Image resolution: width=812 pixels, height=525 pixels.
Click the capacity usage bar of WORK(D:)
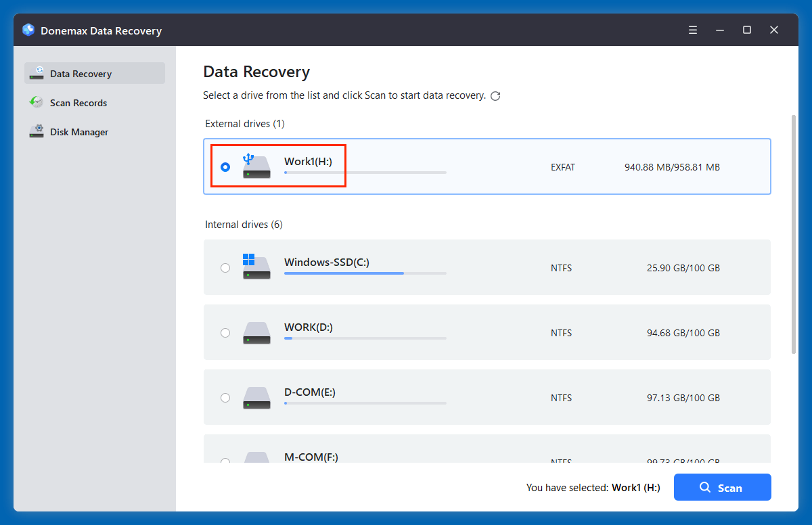[x=365, y=338]
